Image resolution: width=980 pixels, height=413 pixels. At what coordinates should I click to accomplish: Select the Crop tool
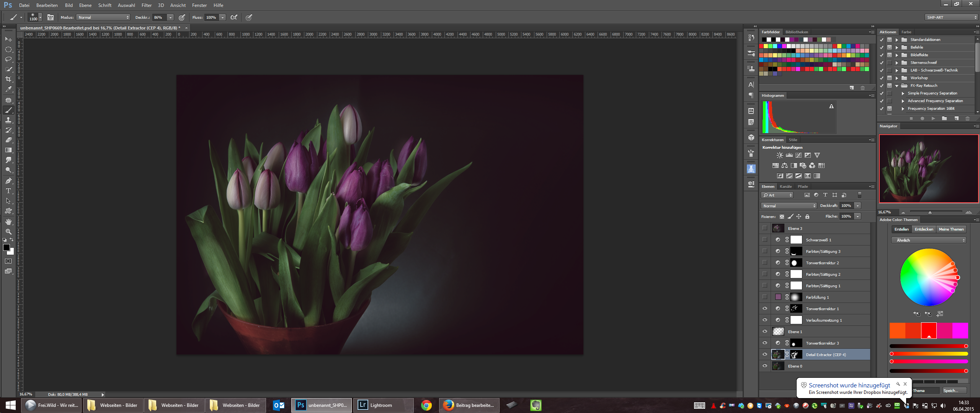coord(8,79)
